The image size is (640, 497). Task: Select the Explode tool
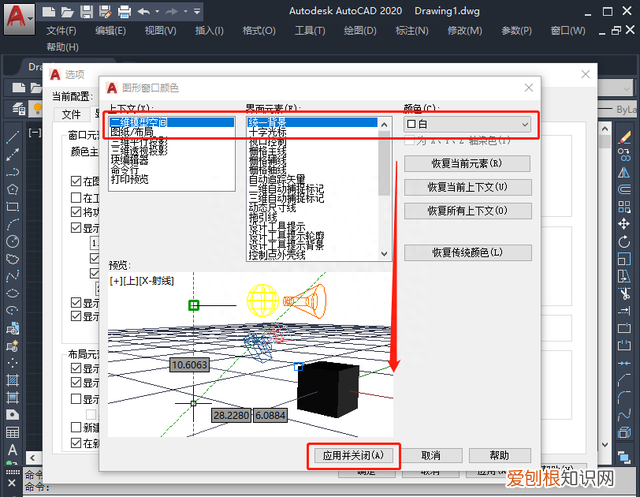pyautogui.click(x=624, y=433)
